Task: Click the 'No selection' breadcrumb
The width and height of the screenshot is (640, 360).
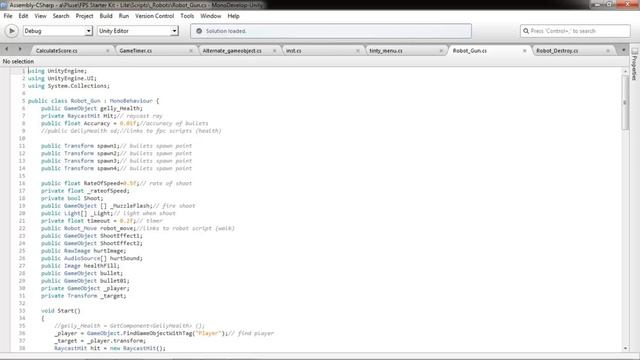Action: [x=18, y=61]
